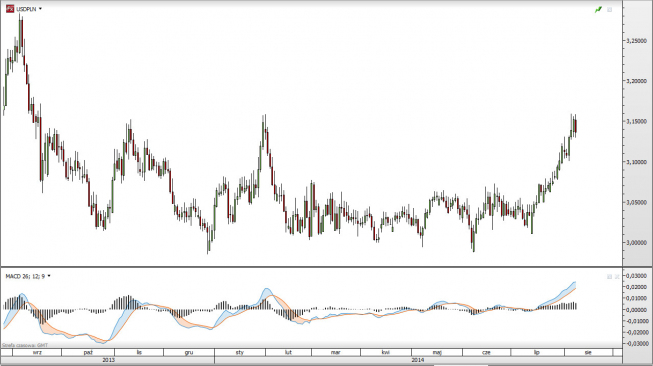Select the 'lis' month on time axis
Image resolution: width=653 pixels, height=366 pixels.
[x=139, y=352]
